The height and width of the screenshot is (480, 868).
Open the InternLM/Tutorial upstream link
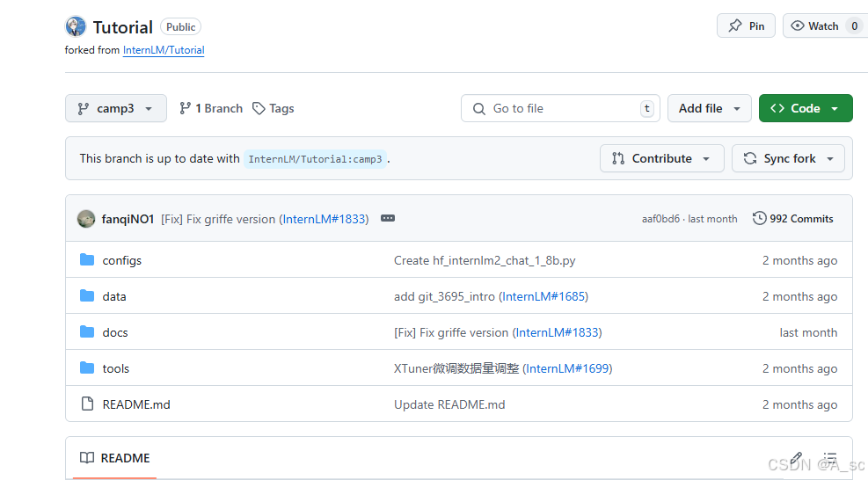click(164, 50)
